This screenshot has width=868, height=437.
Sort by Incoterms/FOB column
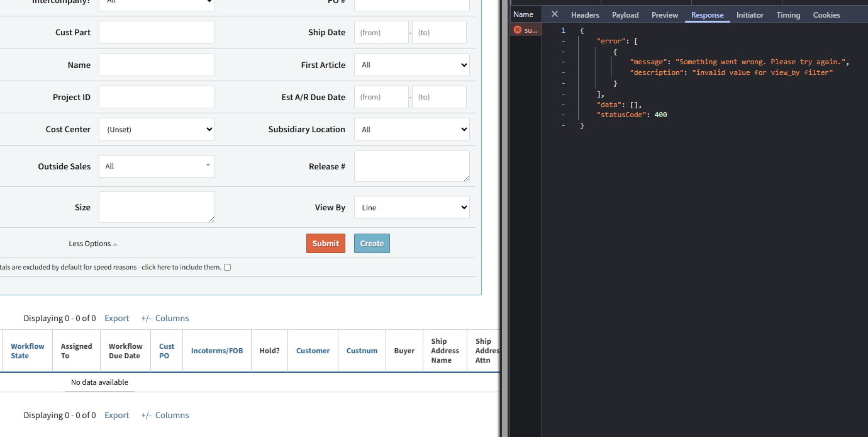tap(217, 351)
